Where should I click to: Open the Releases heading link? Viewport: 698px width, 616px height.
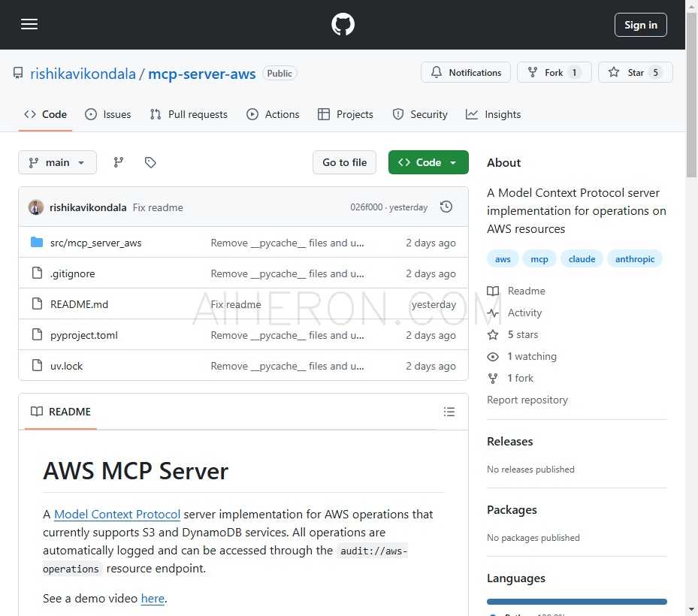[509, 442]
